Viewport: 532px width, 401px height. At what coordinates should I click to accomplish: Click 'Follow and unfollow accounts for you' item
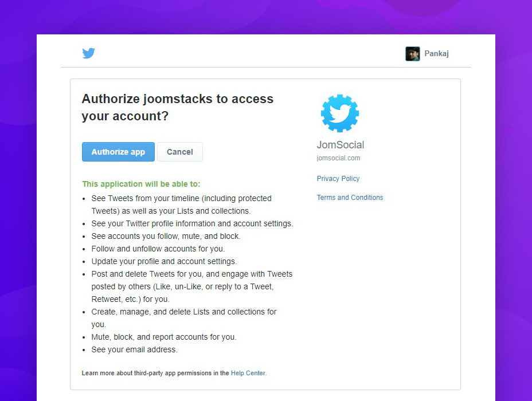click(x=158, y=249)
